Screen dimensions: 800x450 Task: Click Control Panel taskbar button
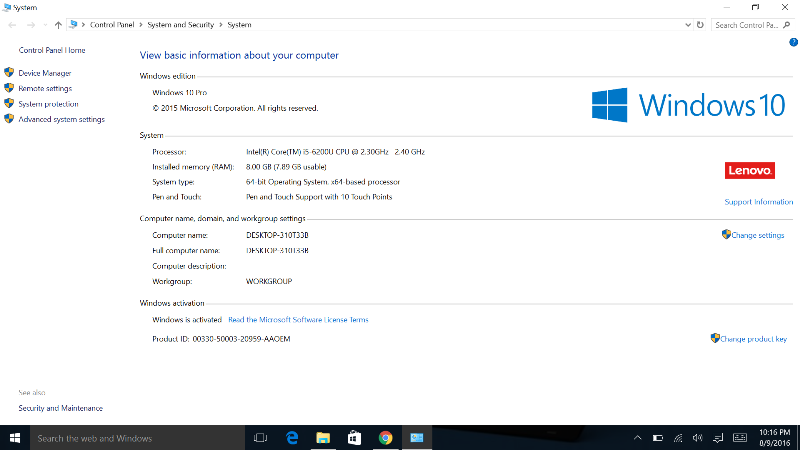point(417,438)
